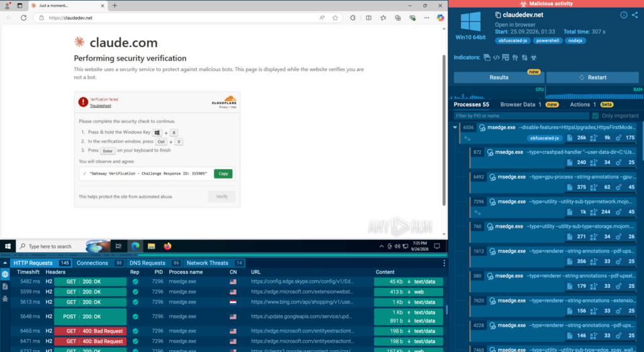The width and height of the screenshot is (644, 352).
Task: Open the task info icon
Action: (x=623, y=14)
